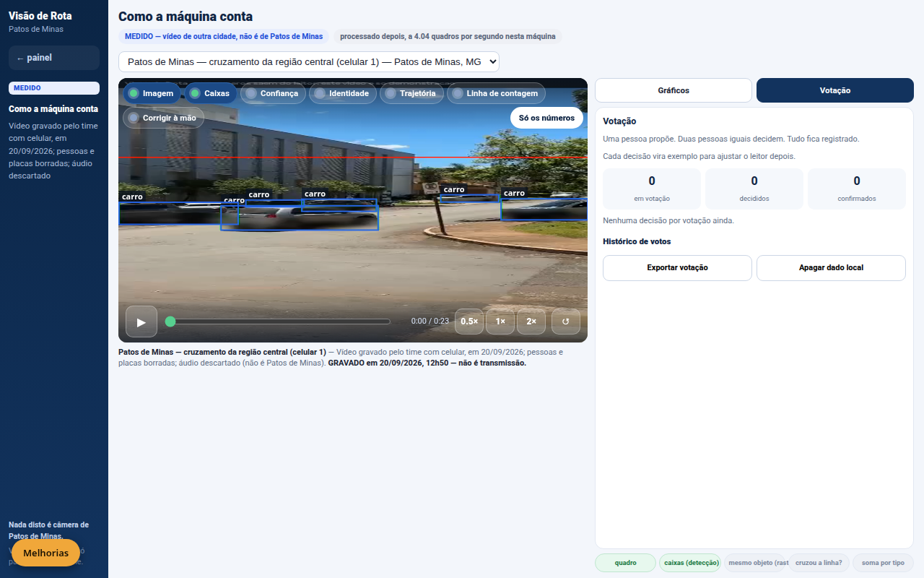Click the restart loop icon

(566, 322)
